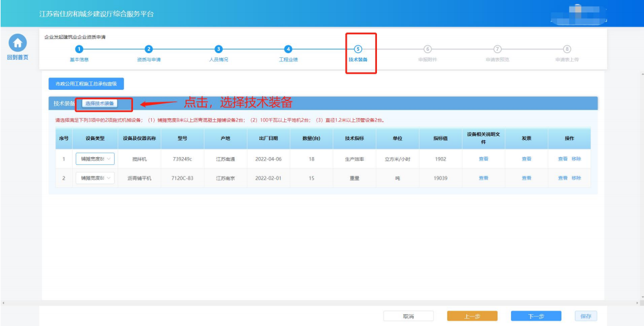This screenshot has width=644, height=326.
Task: Click the indicator value 19039
Action: tap(441, 178)
